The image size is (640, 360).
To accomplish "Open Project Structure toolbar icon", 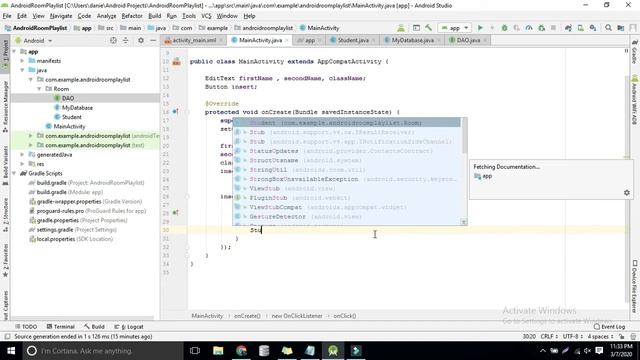I will 621,28.
